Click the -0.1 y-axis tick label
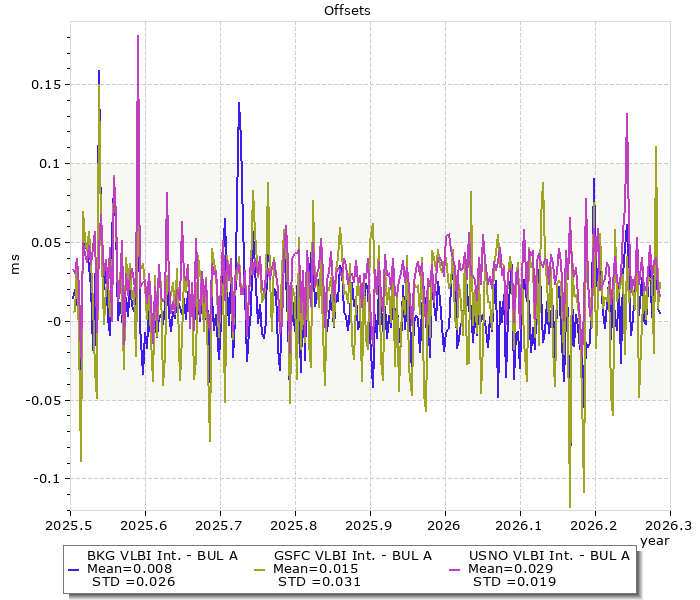This screenshot has height=600, width=700. click(x=44, y=479)
